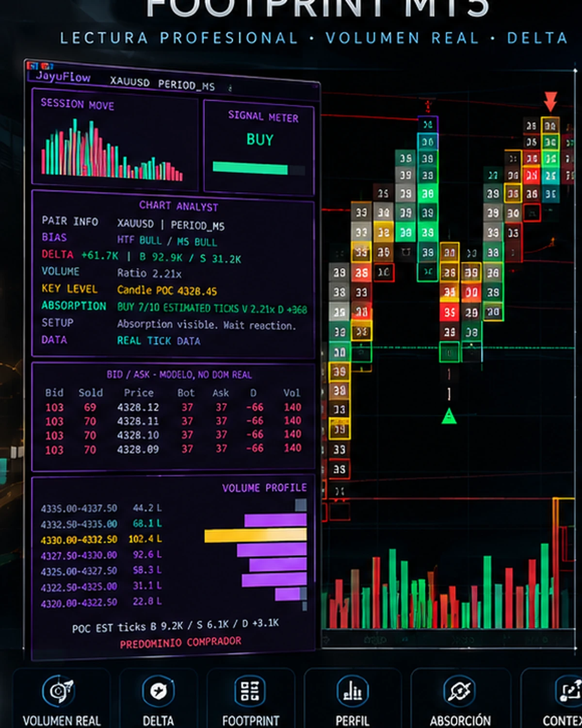Screen dimensions: 582x728
Task: Click the Perfil bar chart icon
Action: pos(353,690)
